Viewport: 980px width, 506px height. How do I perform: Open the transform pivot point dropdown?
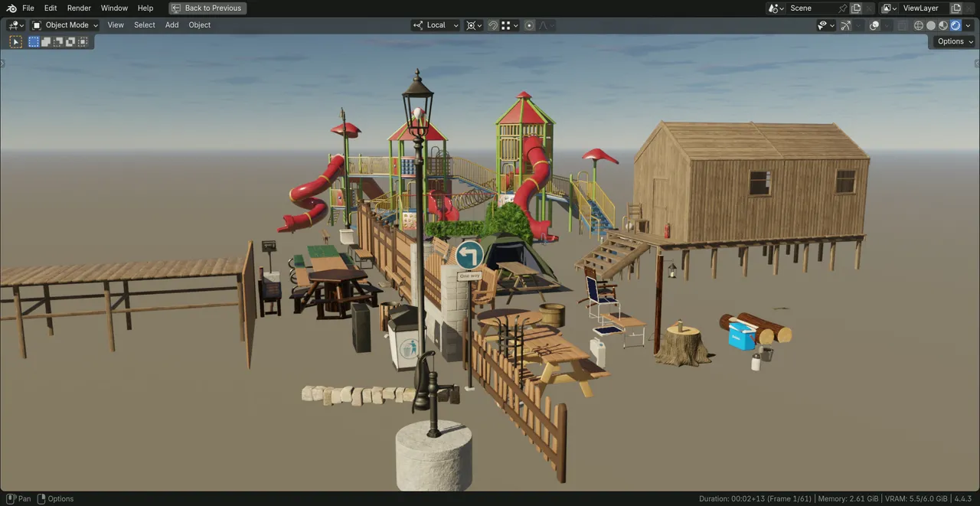pyautogui.click(x=474, y=25)
